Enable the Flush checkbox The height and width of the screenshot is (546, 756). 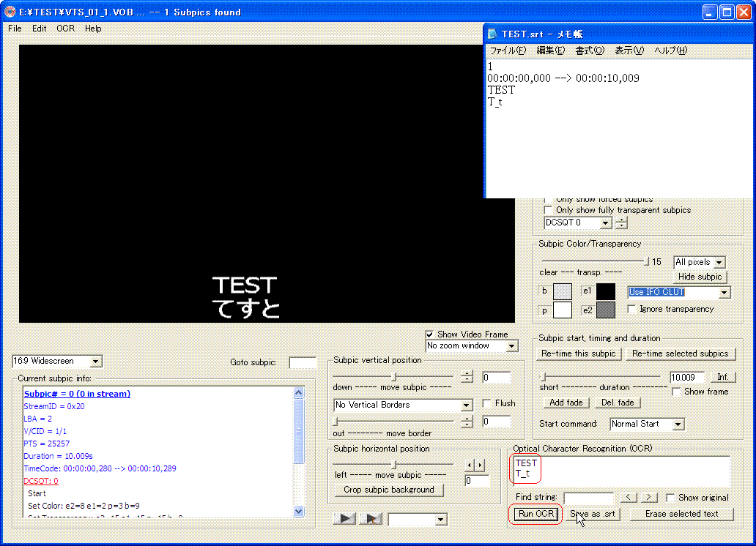pyautogui.click(x=487, y=403)
